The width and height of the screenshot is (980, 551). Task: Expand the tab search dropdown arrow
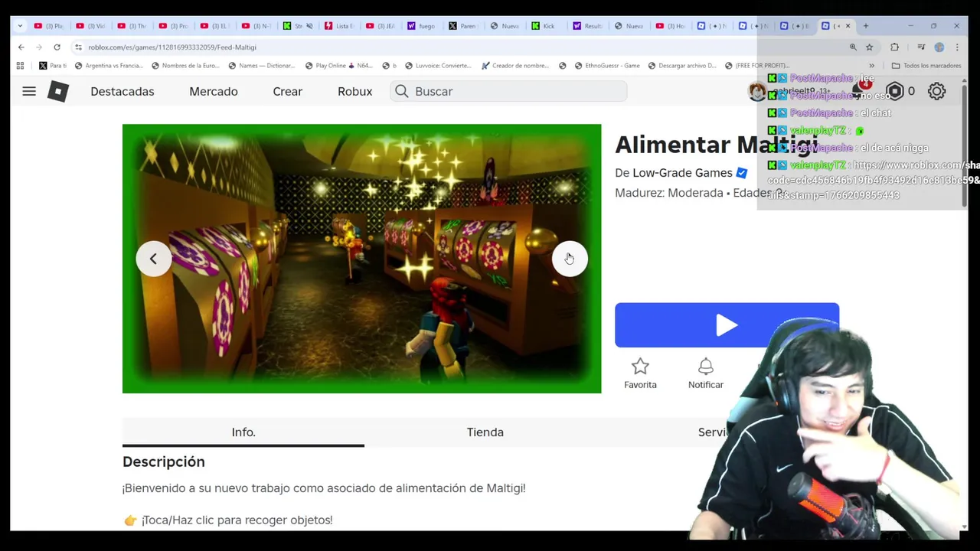(20, 26)
